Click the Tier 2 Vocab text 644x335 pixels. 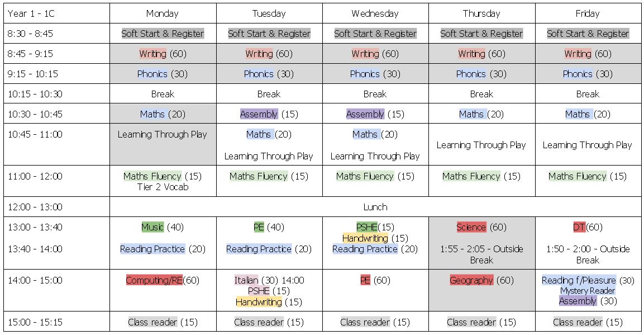[163, 187]
